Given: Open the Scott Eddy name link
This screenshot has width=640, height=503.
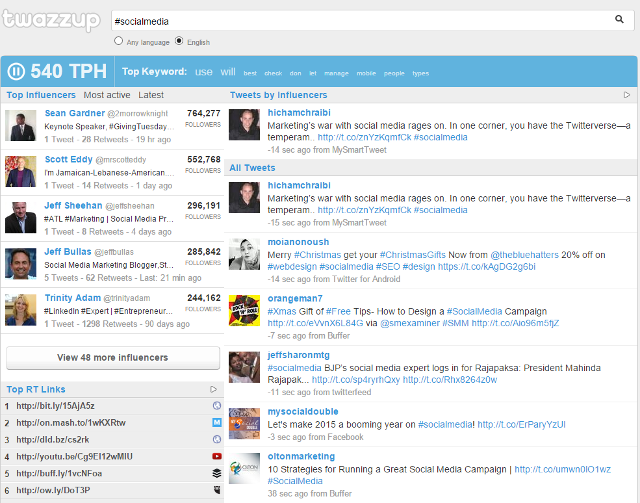Looking at the screenshot, I should [x=69, y=159].
